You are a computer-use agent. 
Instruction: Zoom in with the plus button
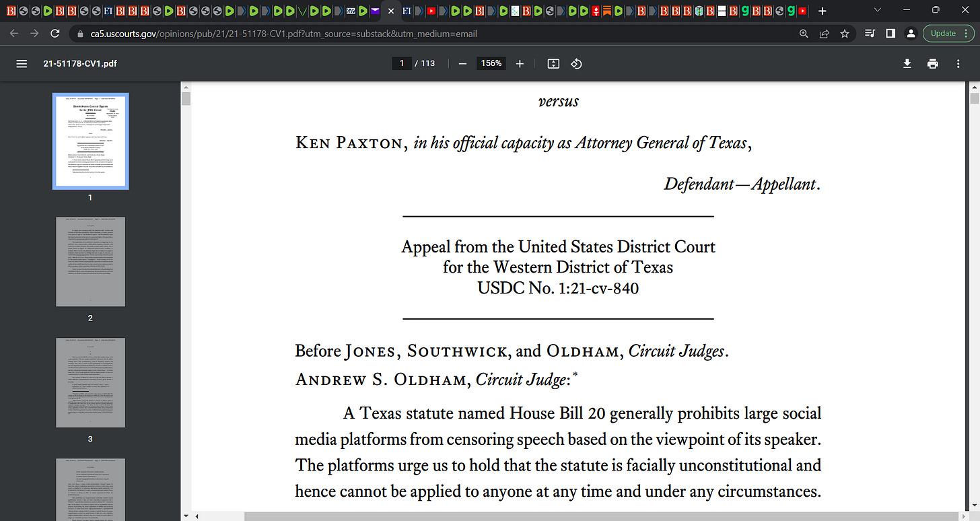pyautogui.click(x=520, y=63)
